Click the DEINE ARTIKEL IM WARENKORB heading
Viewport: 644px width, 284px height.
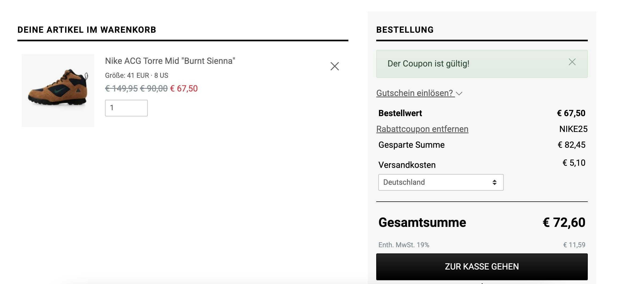86,30
